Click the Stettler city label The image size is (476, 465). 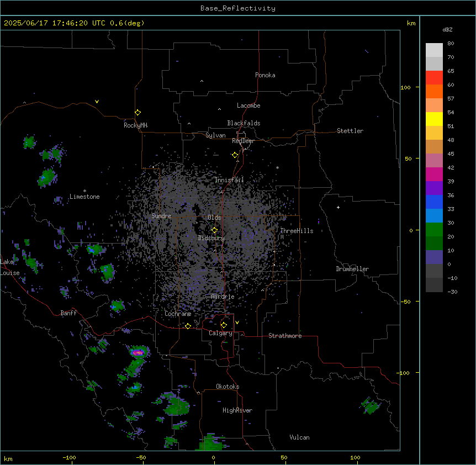(x=350, y=131)
